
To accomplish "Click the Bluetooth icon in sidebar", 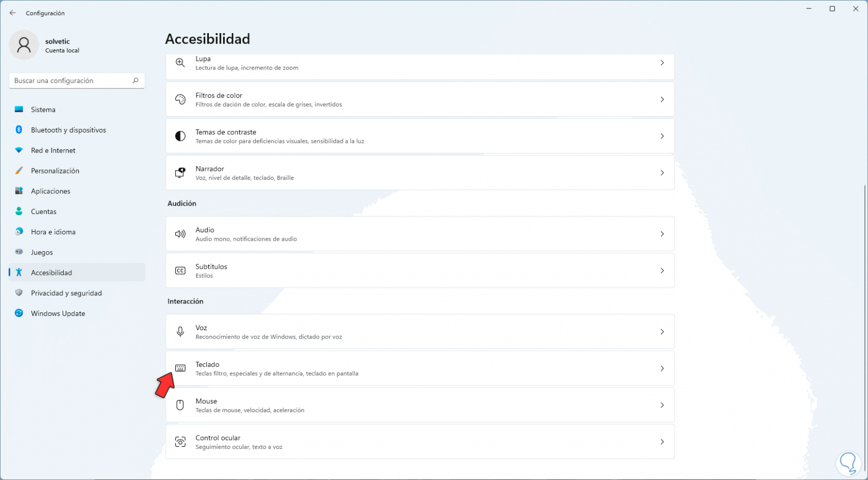I will click(19, 130).
